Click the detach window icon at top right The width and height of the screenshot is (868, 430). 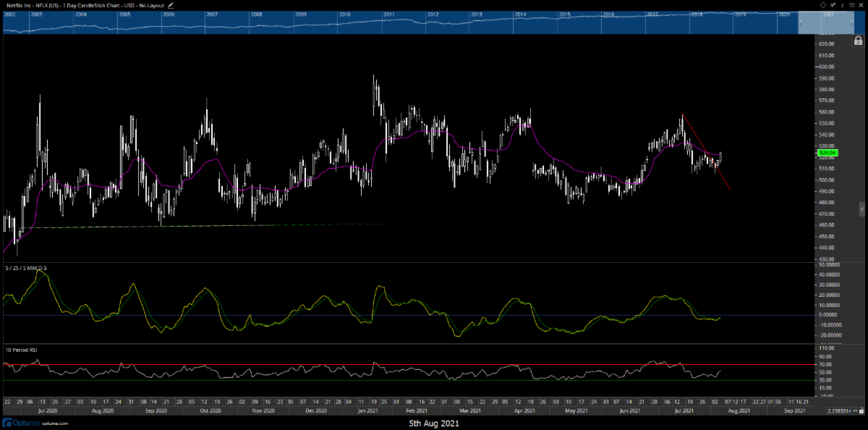pyautogui.click(x=852, y=5)
